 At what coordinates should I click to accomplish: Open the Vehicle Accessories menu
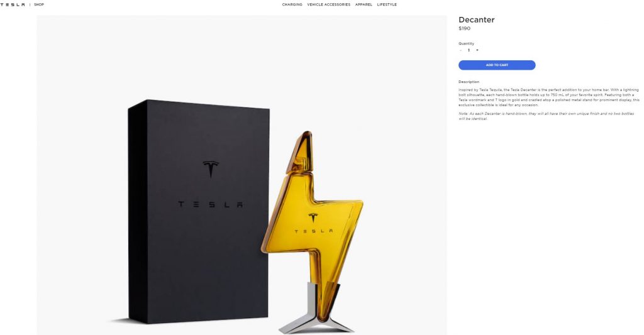328,4
